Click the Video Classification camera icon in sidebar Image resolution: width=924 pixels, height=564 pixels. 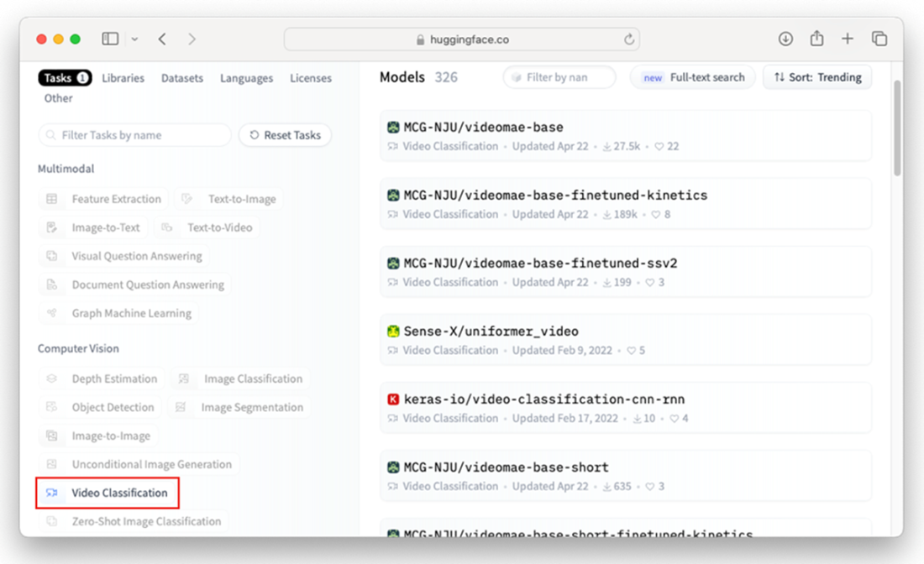click(52, 493)
